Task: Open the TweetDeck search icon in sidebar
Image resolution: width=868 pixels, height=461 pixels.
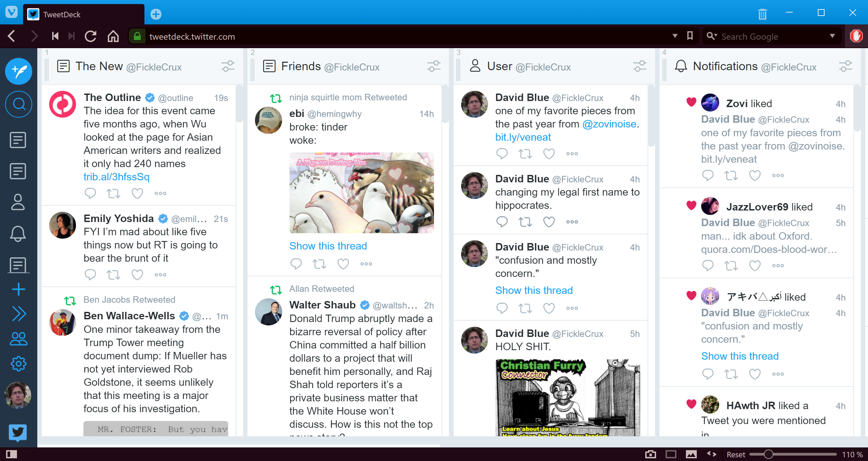Action: (19, 104)
